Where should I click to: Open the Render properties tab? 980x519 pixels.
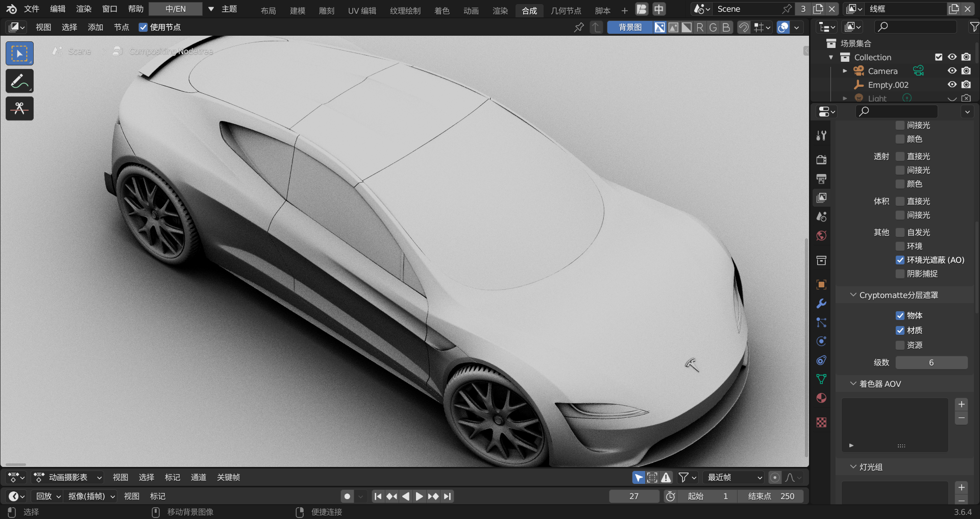[x=821, y=160]
